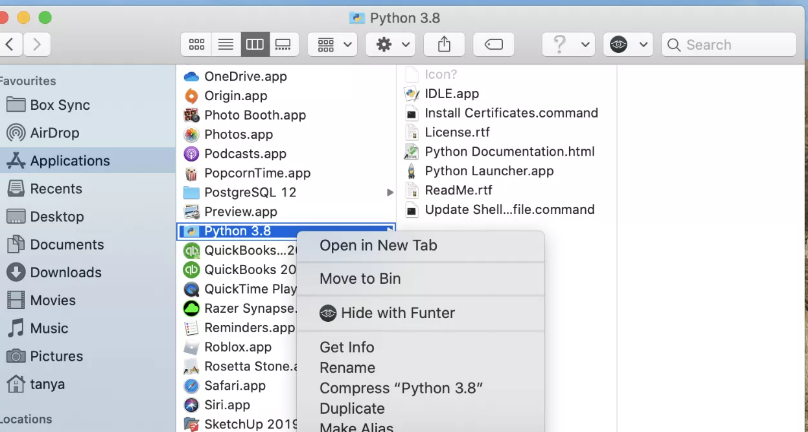Open the Funter eye toolbar dropdown
Screen dimensions: 808x432
(x=628, y=45)
